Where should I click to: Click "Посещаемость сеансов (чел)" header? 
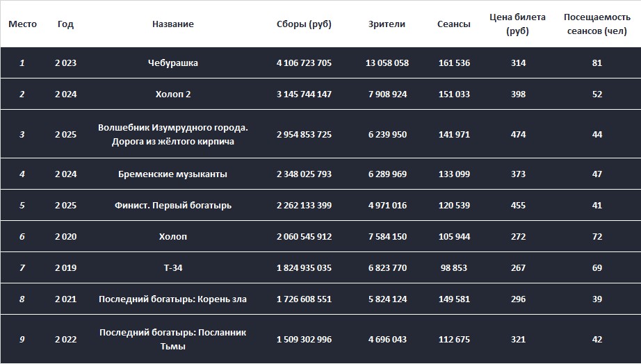coord(597,24)
